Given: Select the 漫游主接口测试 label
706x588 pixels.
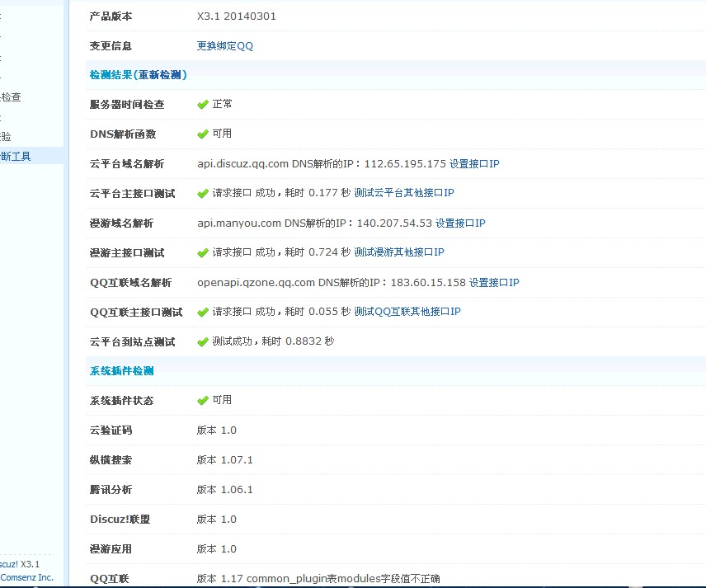Looking at the screenshot, I should coord(127,253).
